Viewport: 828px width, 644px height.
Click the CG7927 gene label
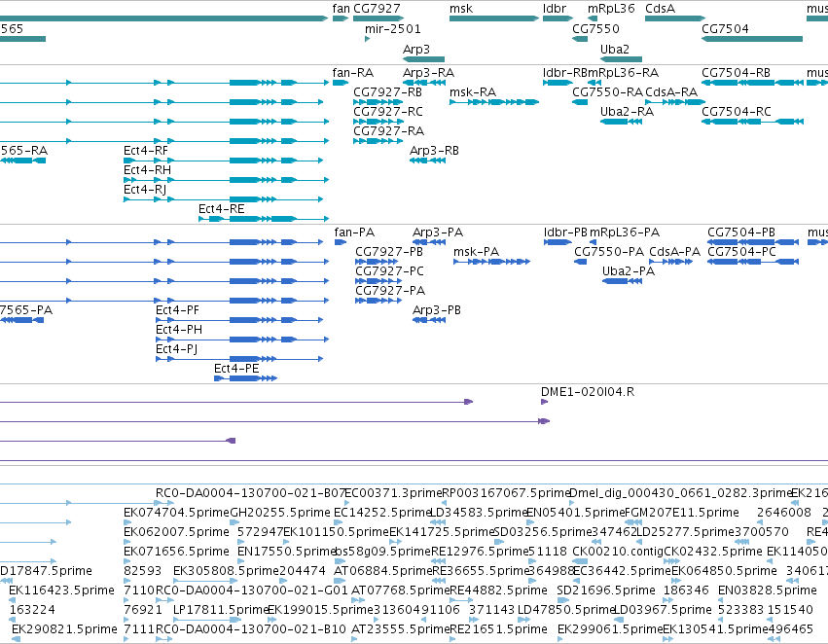[377, 9]
